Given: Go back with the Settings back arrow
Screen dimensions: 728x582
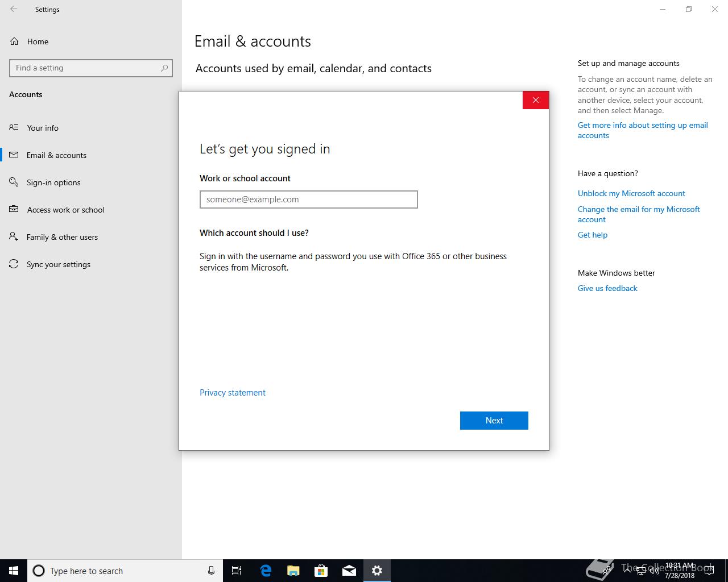Looking at the screenshot, I should [14, 9].
